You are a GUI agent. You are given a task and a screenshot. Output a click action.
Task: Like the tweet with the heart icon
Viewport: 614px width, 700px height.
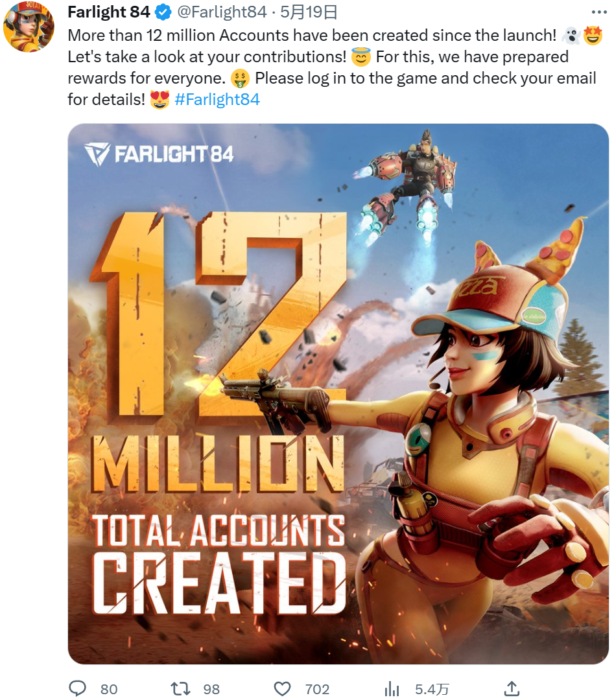pyautogui.click(x=282, y=689)
